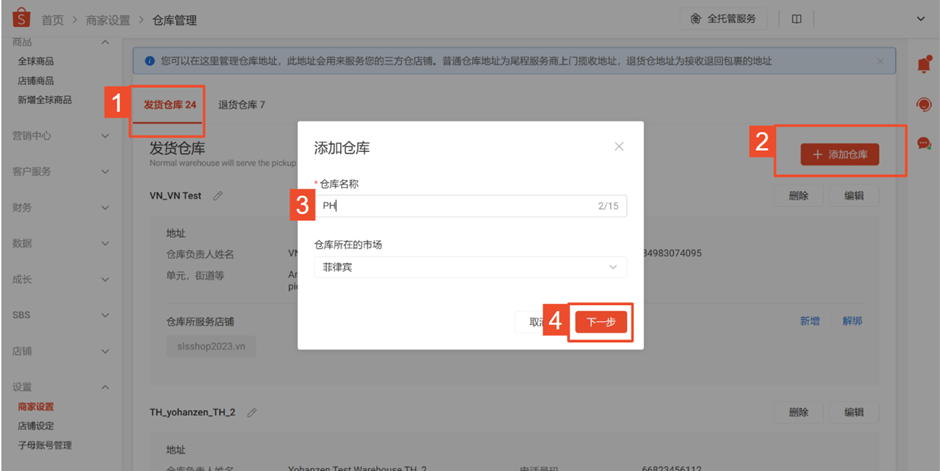Close the 添加仓库 dialog with X
The image size is (940, 471).
click(x=619, y=147)
